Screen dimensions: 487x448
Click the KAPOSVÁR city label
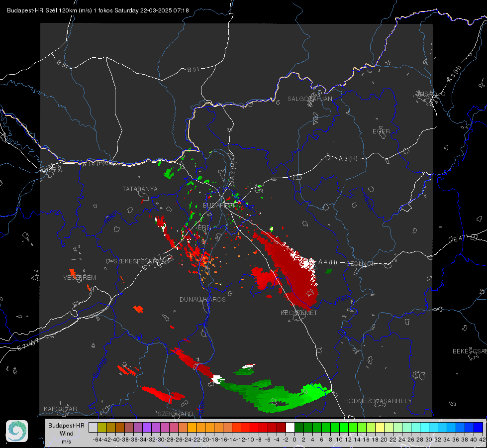pos(60,409)
